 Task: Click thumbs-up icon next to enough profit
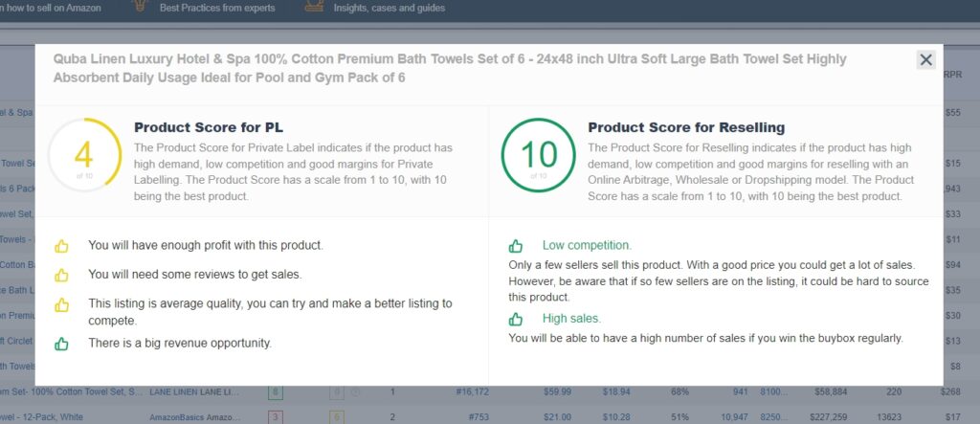click(x=62, y=246)
